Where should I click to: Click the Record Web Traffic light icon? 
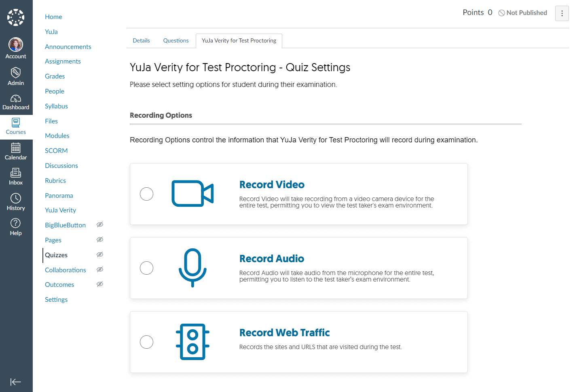(x=192, y=342)
